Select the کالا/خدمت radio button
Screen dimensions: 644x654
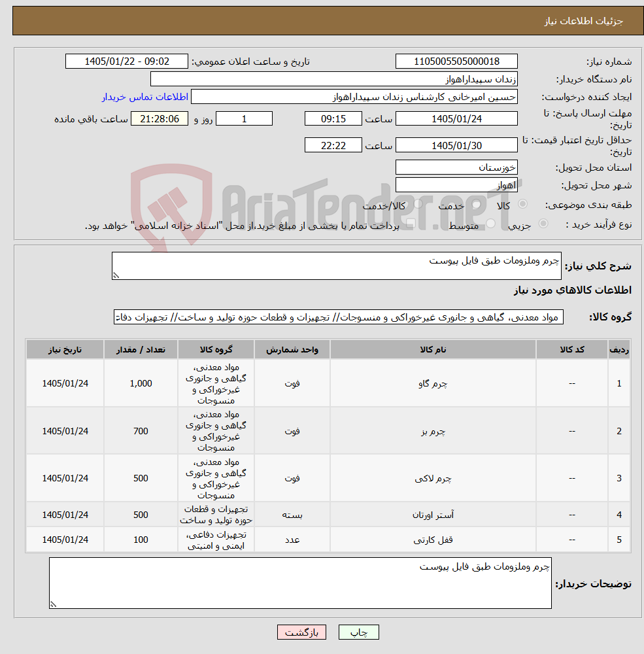(418, 204)
